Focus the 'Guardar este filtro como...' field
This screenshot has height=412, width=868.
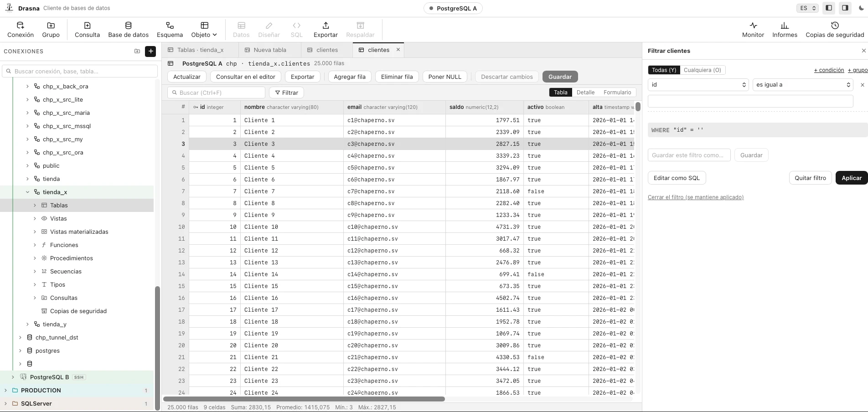pos(689,155)
